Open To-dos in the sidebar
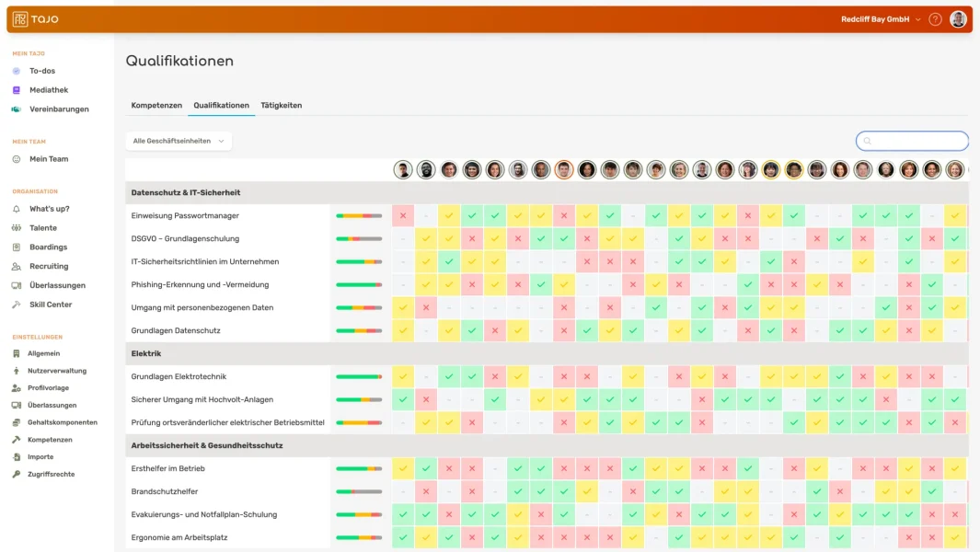980x552 pixels. (42, 71)
